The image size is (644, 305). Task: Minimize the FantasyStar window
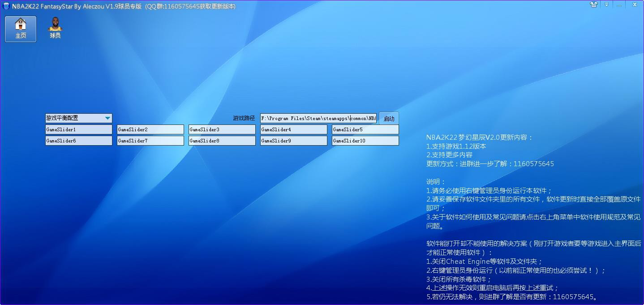[619, 5]
